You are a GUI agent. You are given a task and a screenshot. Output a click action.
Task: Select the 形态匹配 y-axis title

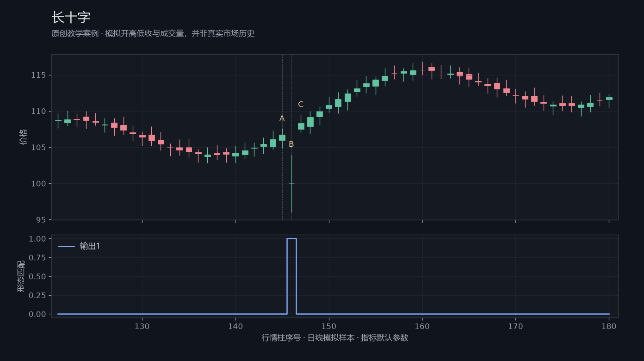(x=21, y=276)
